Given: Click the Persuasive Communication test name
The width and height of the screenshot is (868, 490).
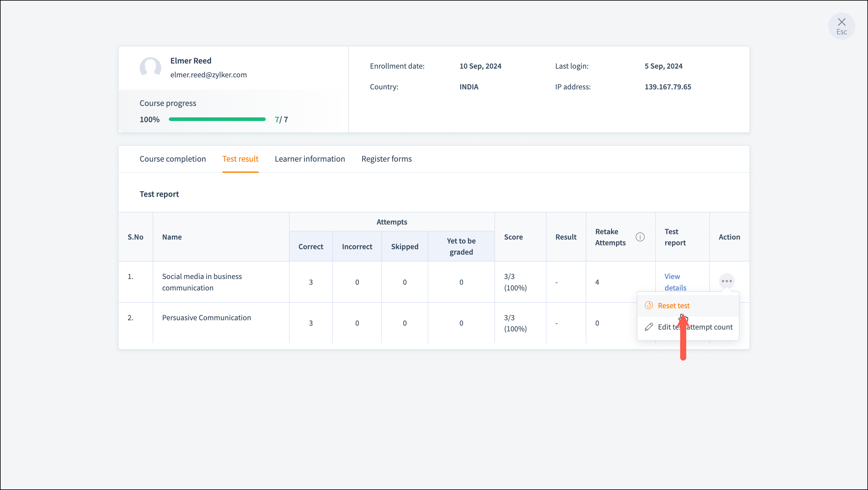Looking at the screenshot, I should (x=206, y=318).
